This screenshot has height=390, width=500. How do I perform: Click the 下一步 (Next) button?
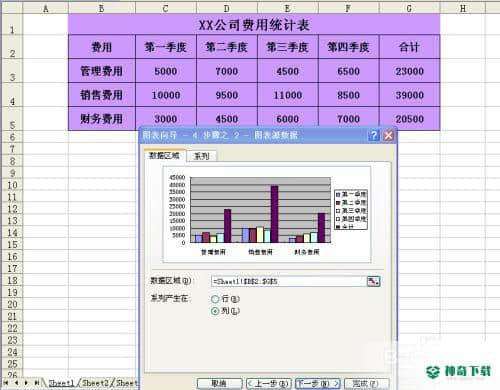tap(318, 384)
